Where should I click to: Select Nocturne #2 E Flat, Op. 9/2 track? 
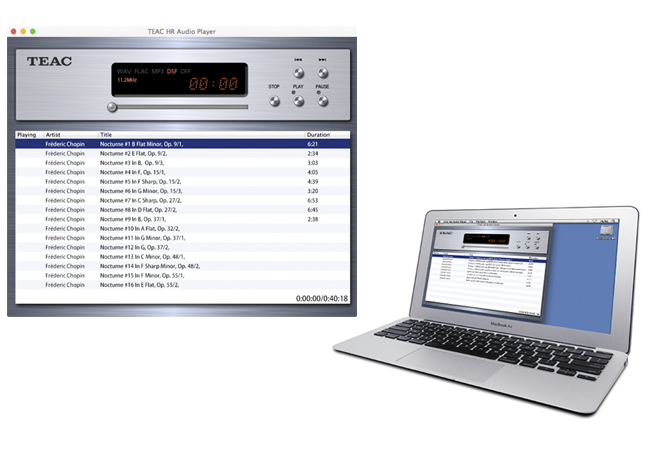pyautogui.click(x=183, y=153)
